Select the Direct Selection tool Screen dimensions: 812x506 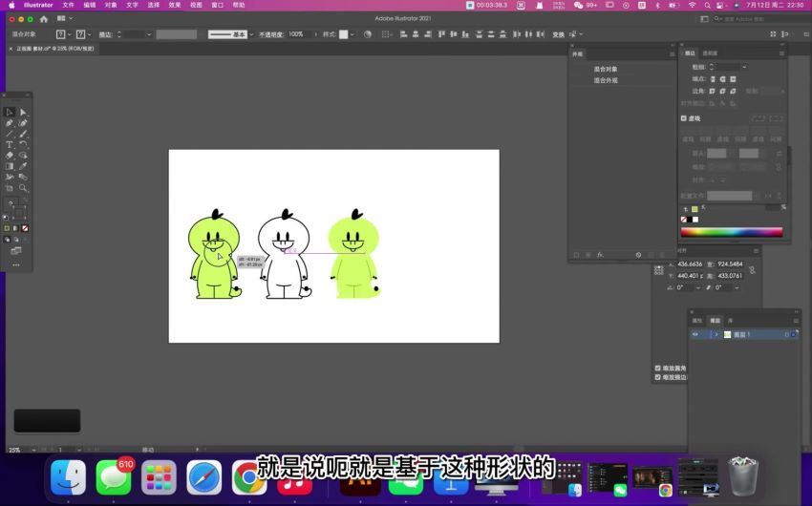click(x=23, y=112)
